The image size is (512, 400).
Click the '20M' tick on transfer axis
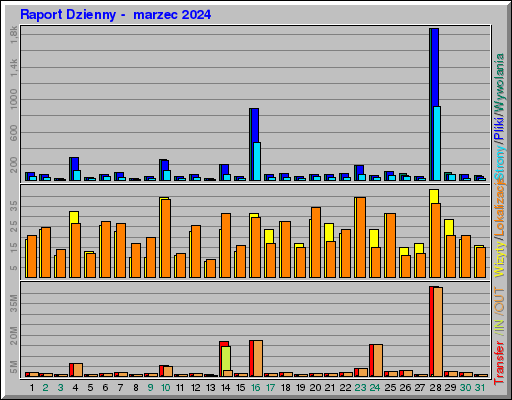[14, 335]
